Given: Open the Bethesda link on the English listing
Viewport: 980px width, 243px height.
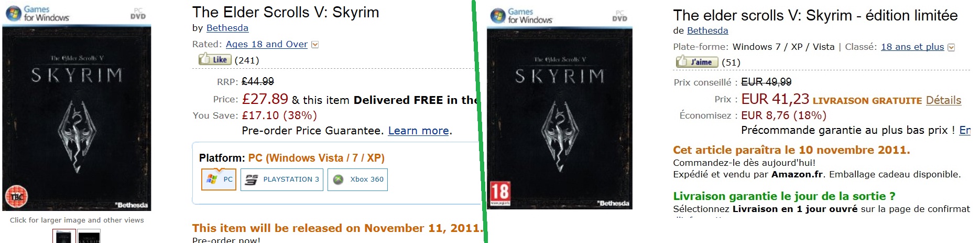Looking at the screenshot, I should pyautogui.click(x=227, y=28).
